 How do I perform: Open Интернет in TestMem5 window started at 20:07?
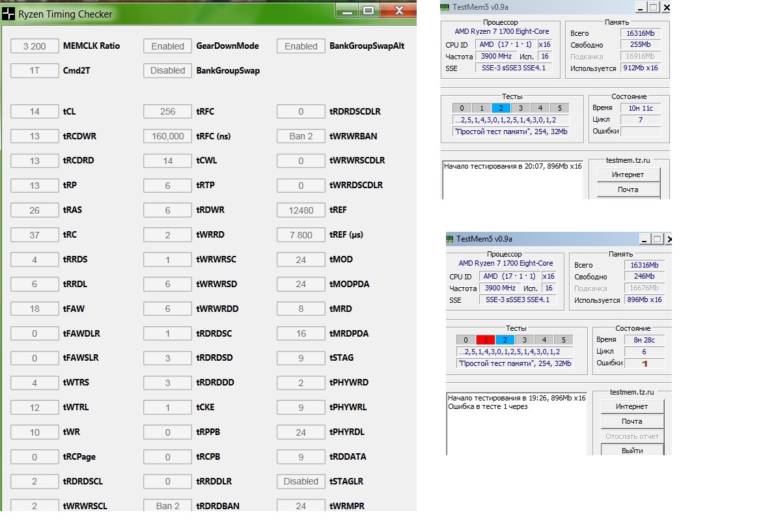[x=628, y=175]
